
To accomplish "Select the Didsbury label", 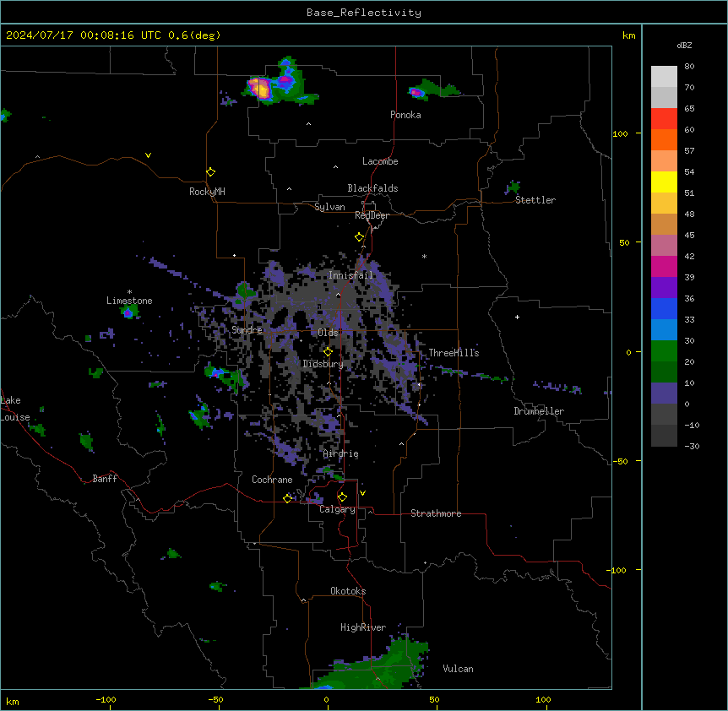I will (323, 364).
